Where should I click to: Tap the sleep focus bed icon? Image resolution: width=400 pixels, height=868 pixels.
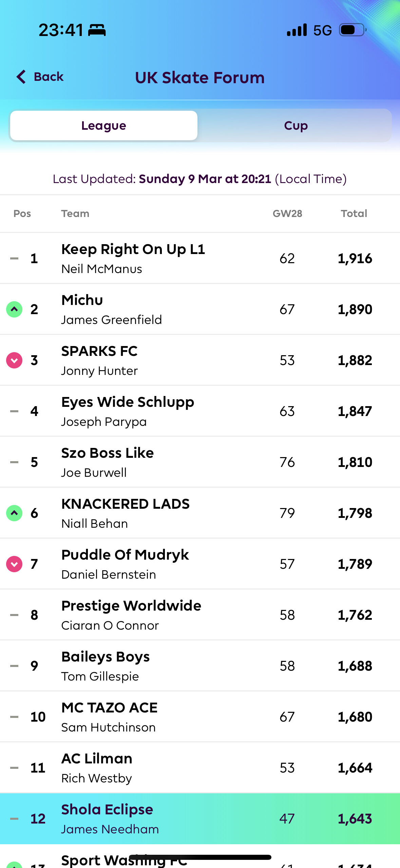click(x=97, y=30)
